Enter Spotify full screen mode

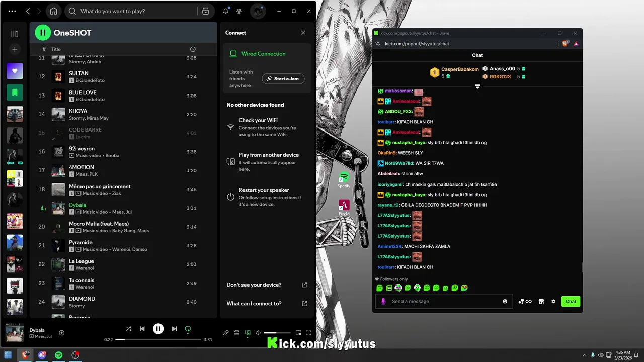[308, 333]
